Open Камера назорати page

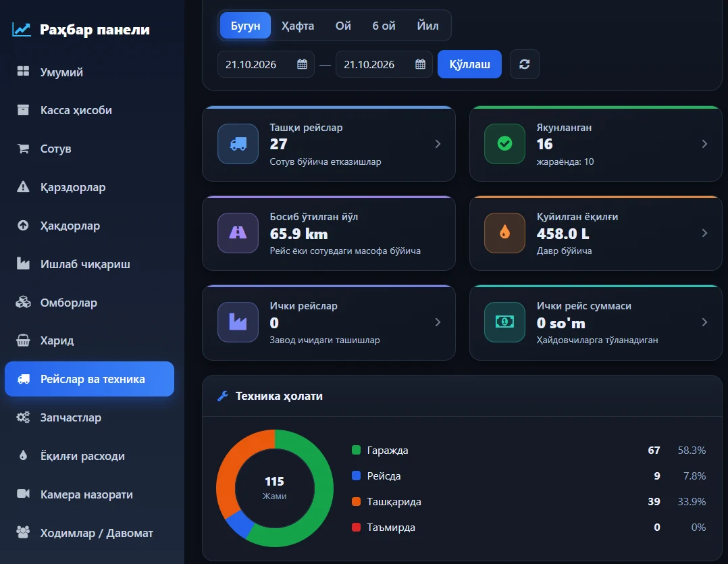pyautogui.click(x=89, y=494)
